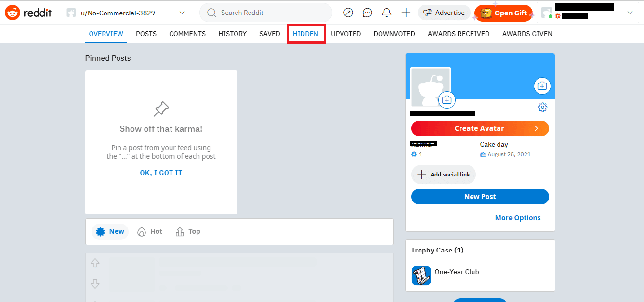Click the add avatar image icon
This screenshot has height=302, width=644.
point(447,100)
